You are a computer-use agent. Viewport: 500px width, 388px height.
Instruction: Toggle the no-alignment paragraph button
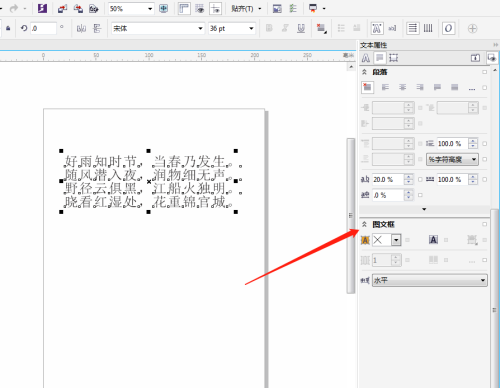[367, 87]
